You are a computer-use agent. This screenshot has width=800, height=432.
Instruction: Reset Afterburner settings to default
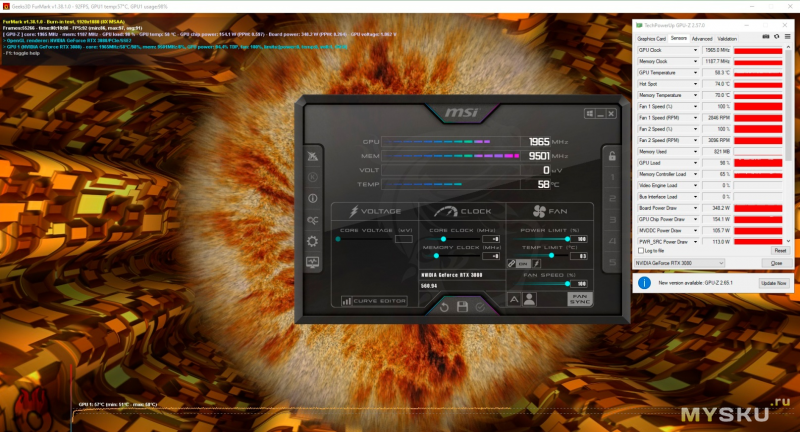(444, 307)
